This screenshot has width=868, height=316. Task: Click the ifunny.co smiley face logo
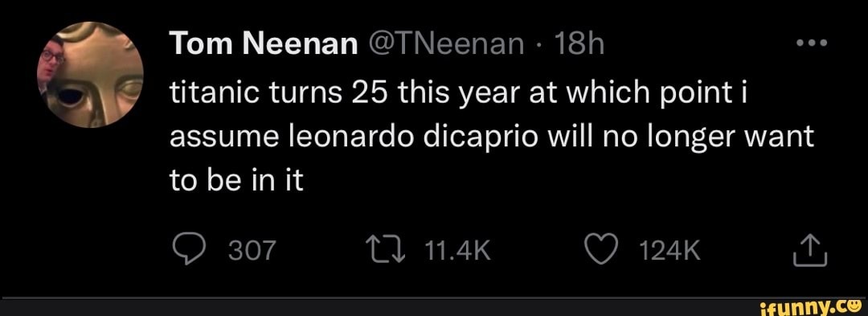pyautogui.click(x=855, y=305)
